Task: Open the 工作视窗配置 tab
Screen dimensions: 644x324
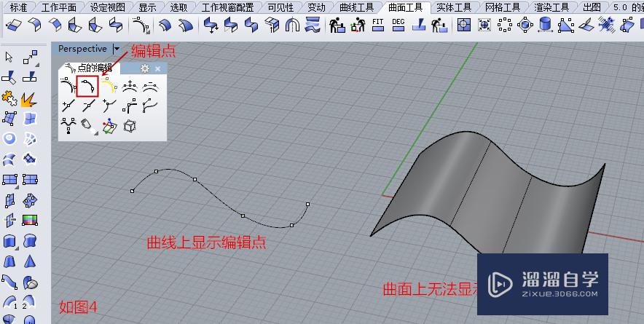Action: 227,7
